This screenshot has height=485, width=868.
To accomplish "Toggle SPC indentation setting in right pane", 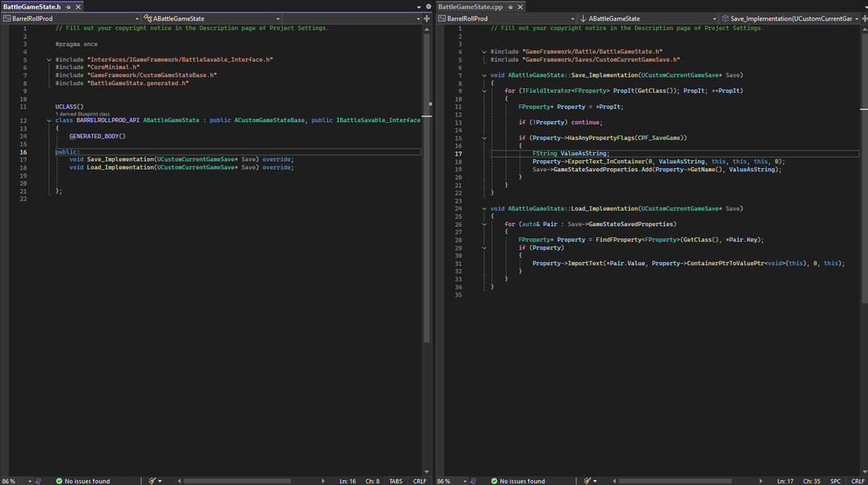I will click(x=835, y=481).
